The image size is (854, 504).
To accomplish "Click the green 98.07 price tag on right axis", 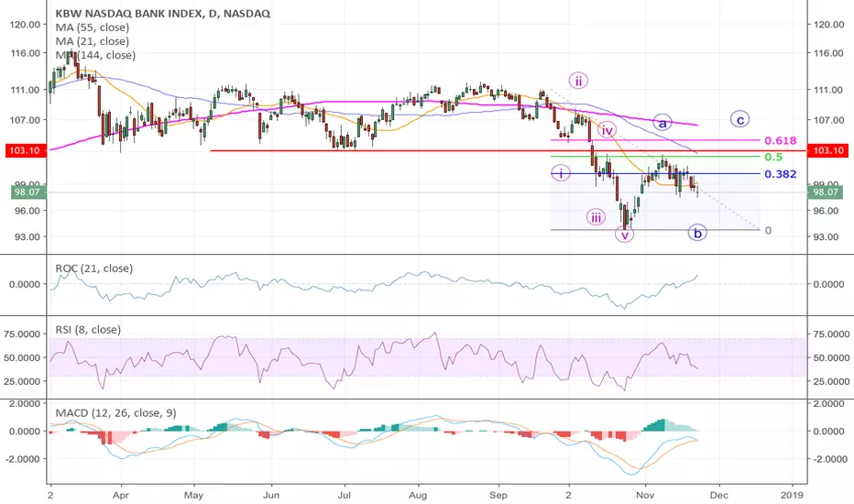I will point(826,192).
